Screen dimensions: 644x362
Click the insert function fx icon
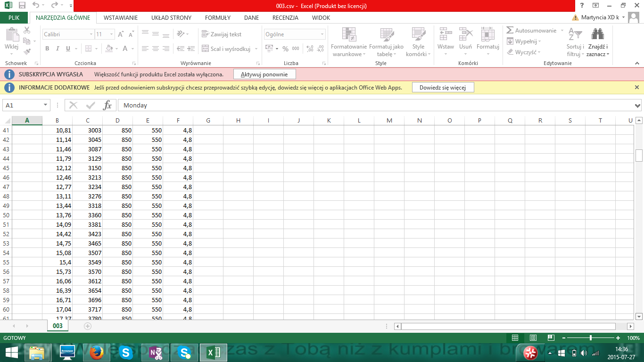(x=107, y=105)
